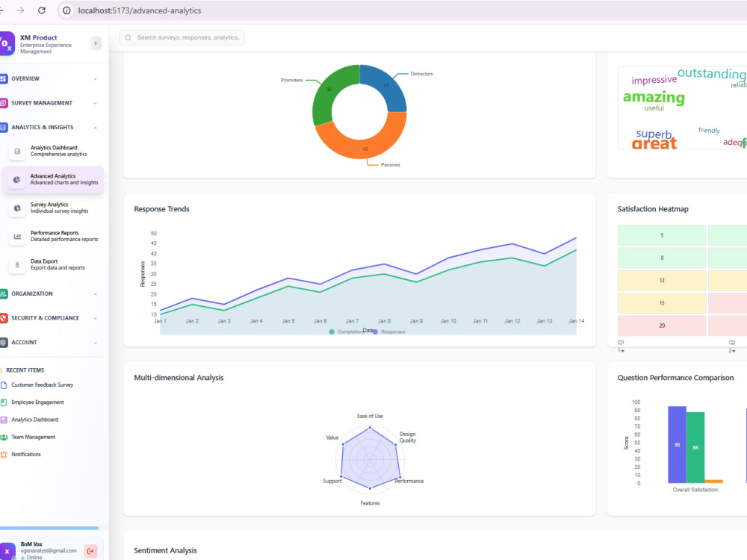Collapse the sidebar using the arrow button
The width and height of the screenshot is (747, 560).
[x=96, y=43]
